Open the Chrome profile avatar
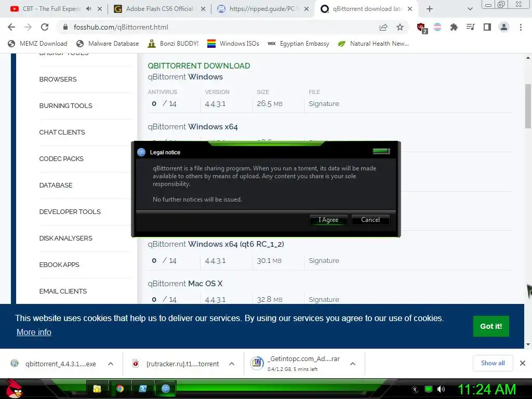The height and width of the screenshot is (399, 532). point(504,27)
